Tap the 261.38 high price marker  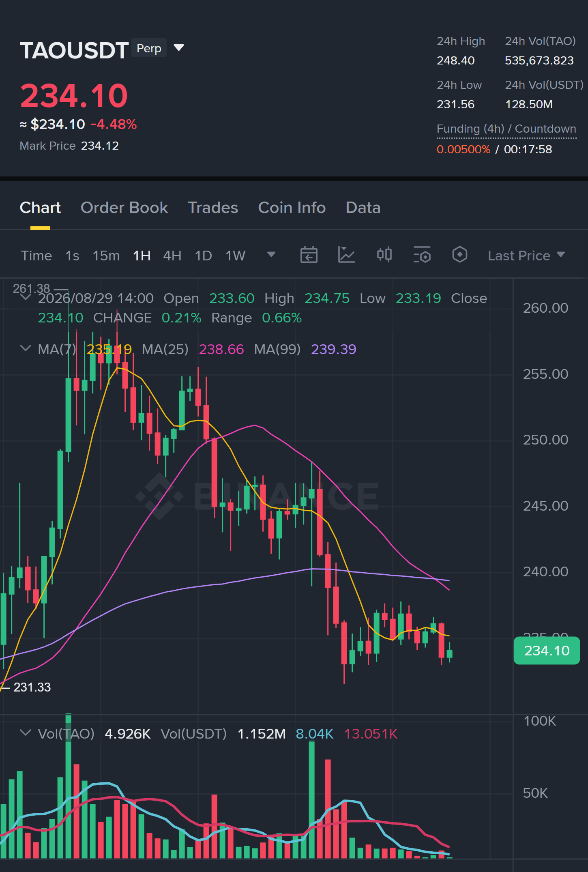[31, 288]
